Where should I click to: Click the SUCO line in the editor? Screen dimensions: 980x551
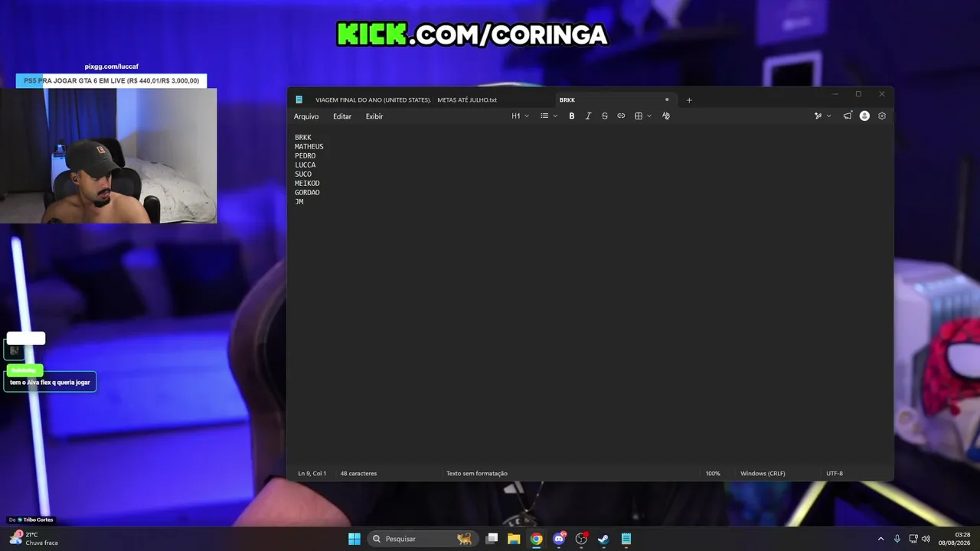(x=303, y=174)
